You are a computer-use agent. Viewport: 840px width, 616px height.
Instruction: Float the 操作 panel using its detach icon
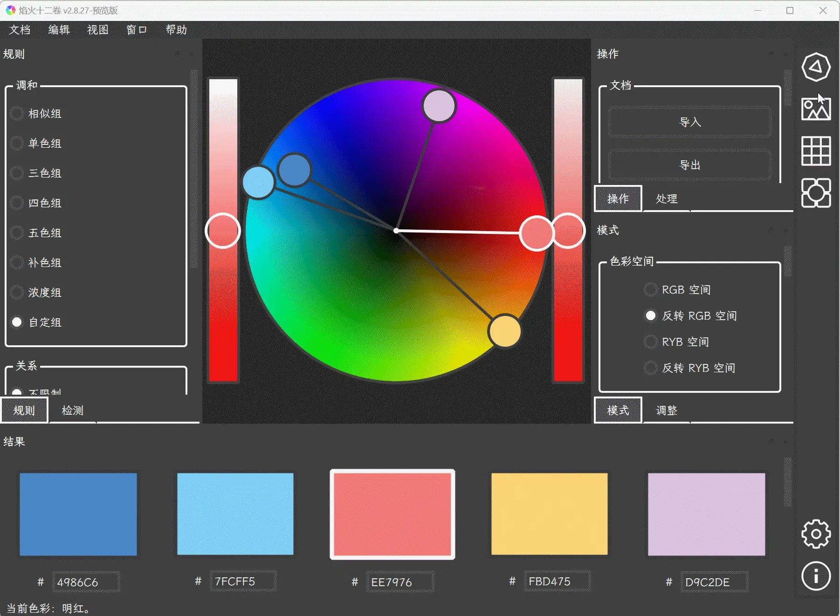click(771, 54)
